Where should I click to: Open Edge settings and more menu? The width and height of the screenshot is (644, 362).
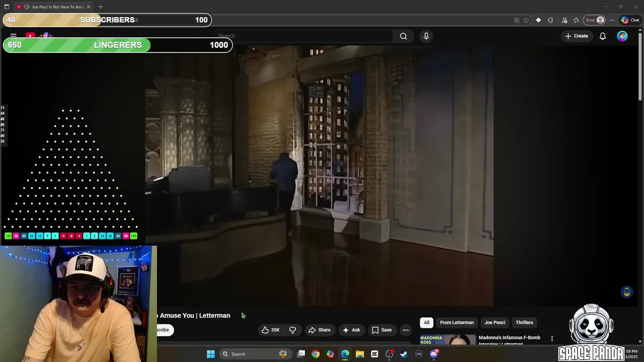612,20
